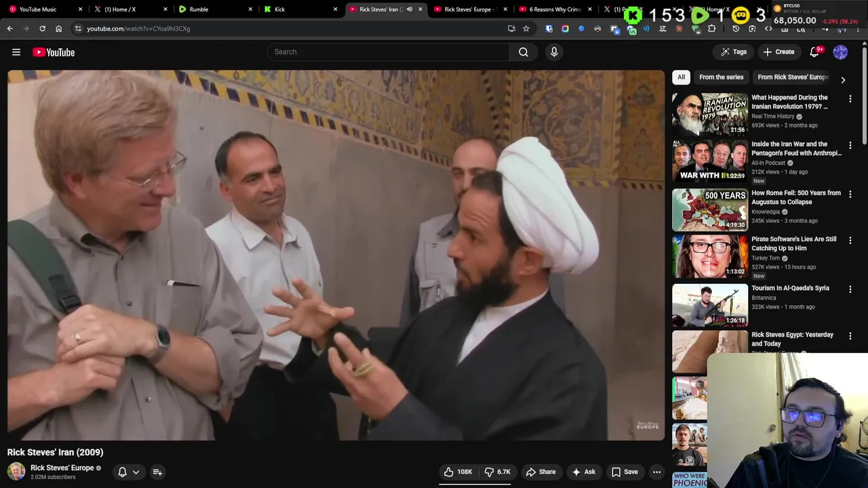
Task: Open Tourism In Al-Qaeda's Syria title
Action: (790, 288)
